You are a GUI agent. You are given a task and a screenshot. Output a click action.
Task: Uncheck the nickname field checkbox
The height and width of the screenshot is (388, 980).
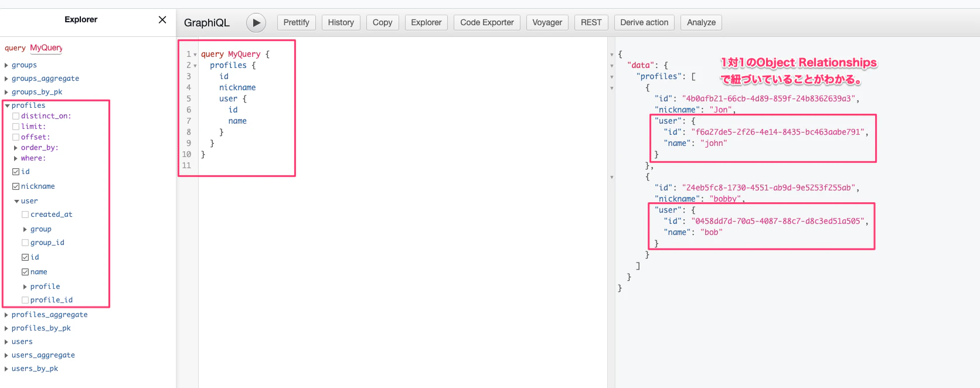pos(16,186)
